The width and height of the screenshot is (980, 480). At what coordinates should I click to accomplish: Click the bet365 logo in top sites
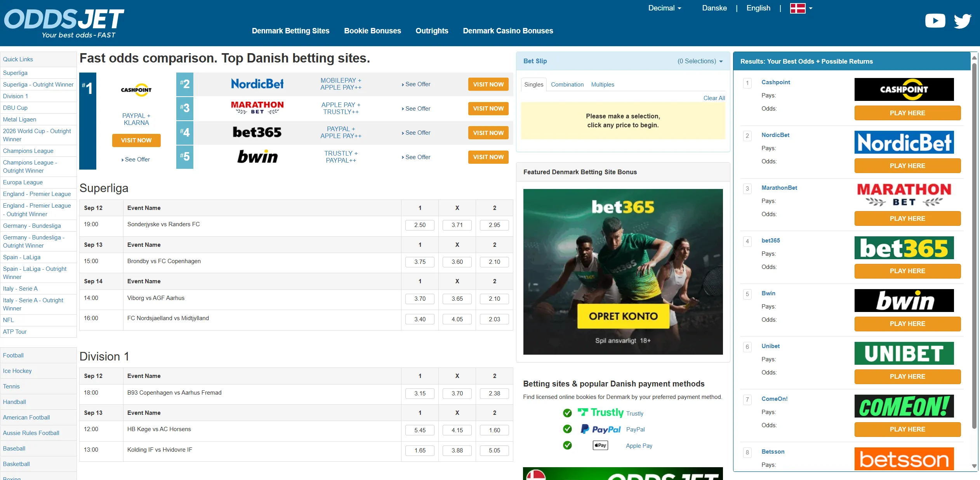[257, 132]
